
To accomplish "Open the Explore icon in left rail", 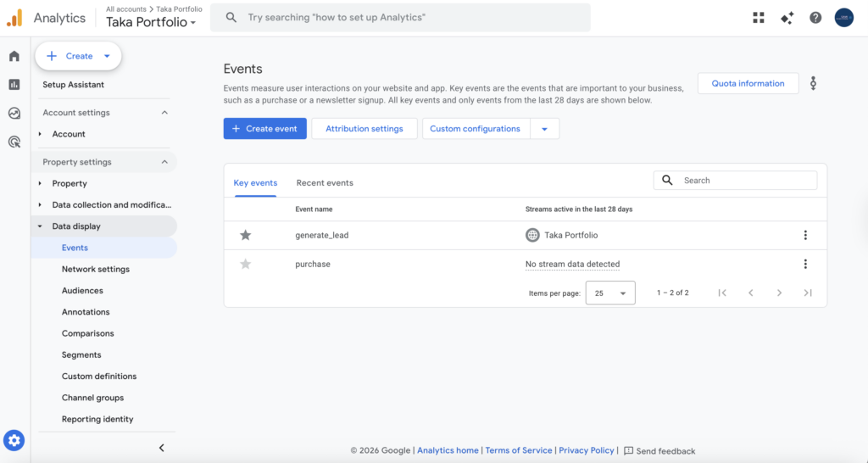I will (14, 113).
